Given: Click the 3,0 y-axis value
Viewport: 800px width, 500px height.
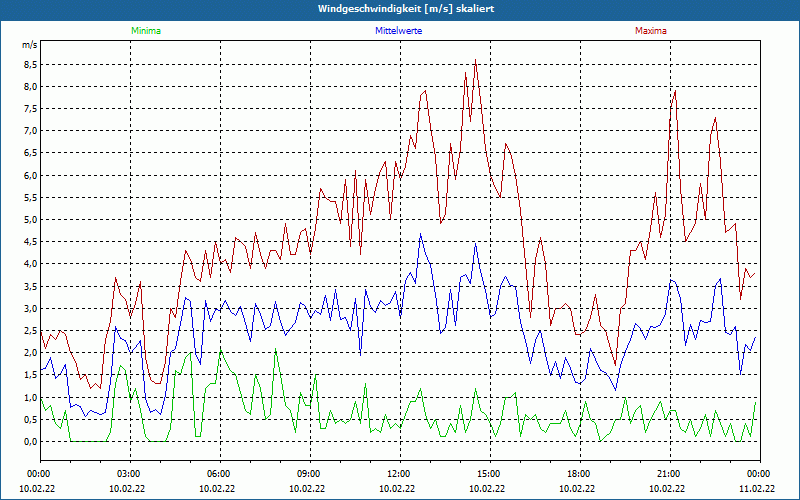Looking at the screenshot, I should tap(31, 309).
